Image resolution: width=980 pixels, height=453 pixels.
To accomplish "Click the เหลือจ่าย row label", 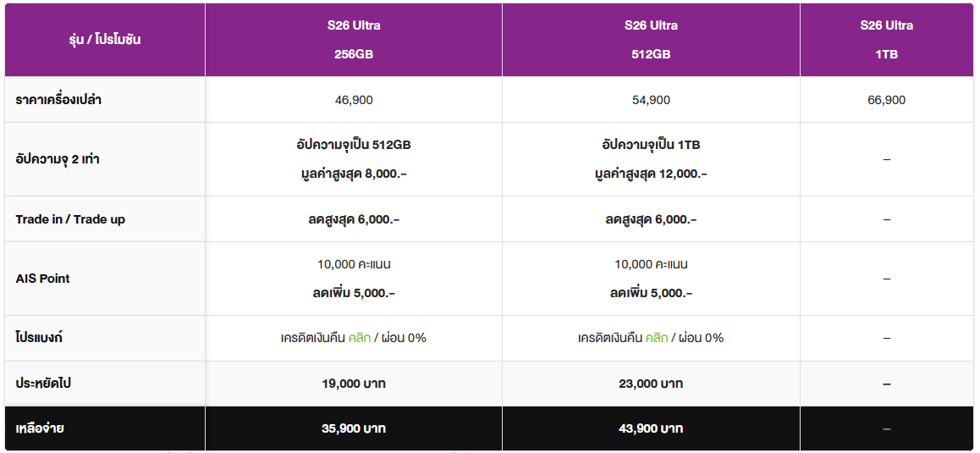I will [40, 428].
